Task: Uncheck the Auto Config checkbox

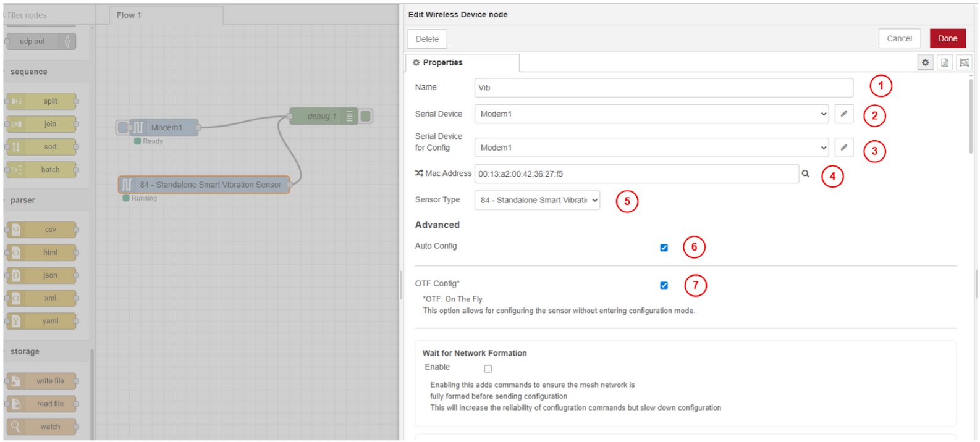Action: click(x=664, y=248)
